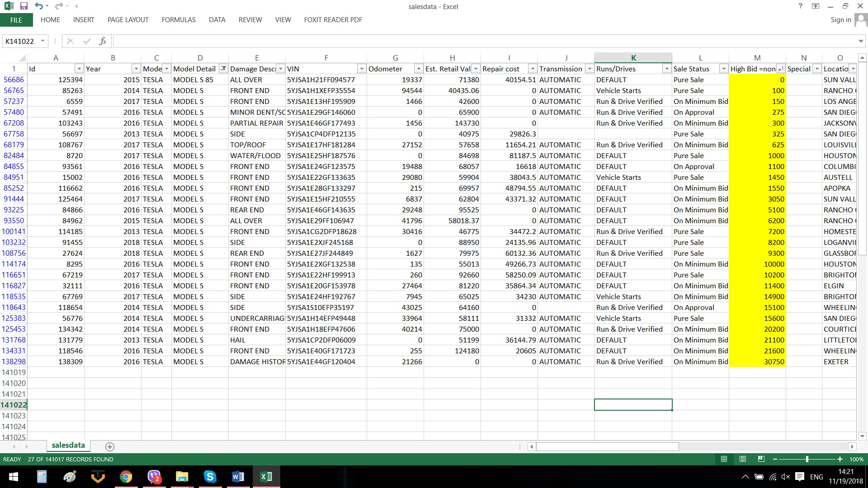Open the Id column filter dropdown
The height and width of the screenshot is (488, 868).
(79, 69)
